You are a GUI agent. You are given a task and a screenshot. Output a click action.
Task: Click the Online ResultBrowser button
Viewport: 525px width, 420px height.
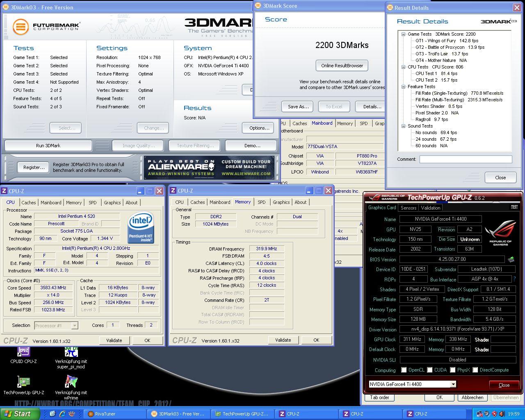342,66
